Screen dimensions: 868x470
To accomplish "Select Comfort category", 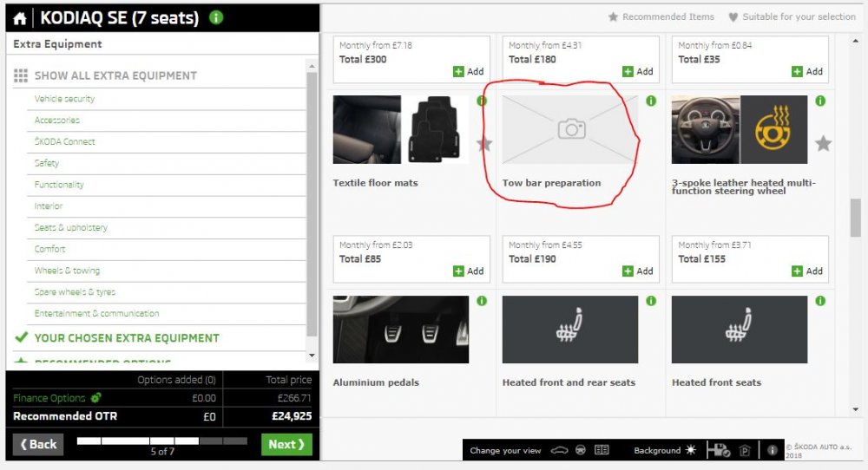I will point(49,249).
